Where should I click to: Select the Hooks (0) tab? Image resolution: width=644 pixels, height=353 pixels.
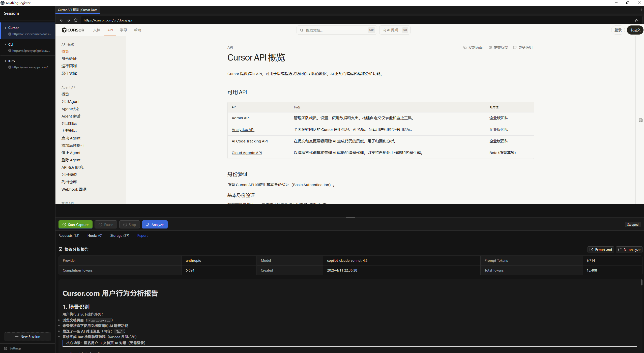tap(95, 236)
